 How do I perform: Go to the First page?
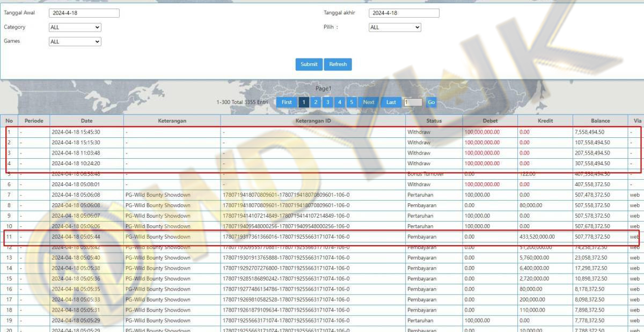point(287,102)
